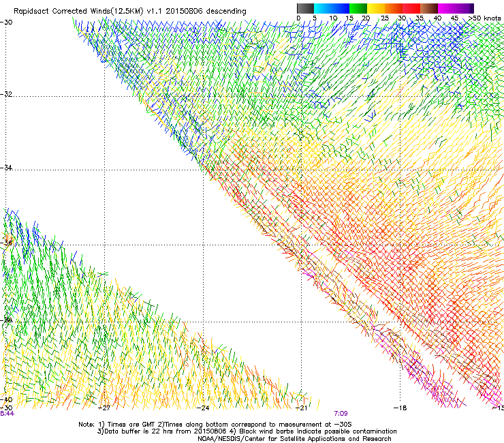The height and width of the screenshot is (443, 504).
Task: Click the cyan 5-10 knots legend swatch
Action: [x=323, y=8]
